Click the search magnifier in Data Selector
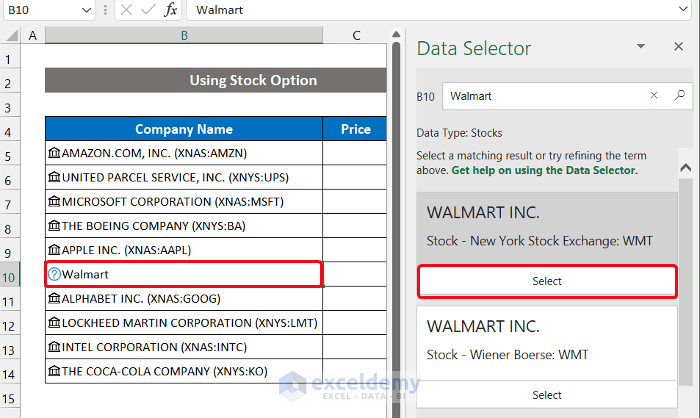This screenshot has height=418, width=700. click(x=679, y=96)
